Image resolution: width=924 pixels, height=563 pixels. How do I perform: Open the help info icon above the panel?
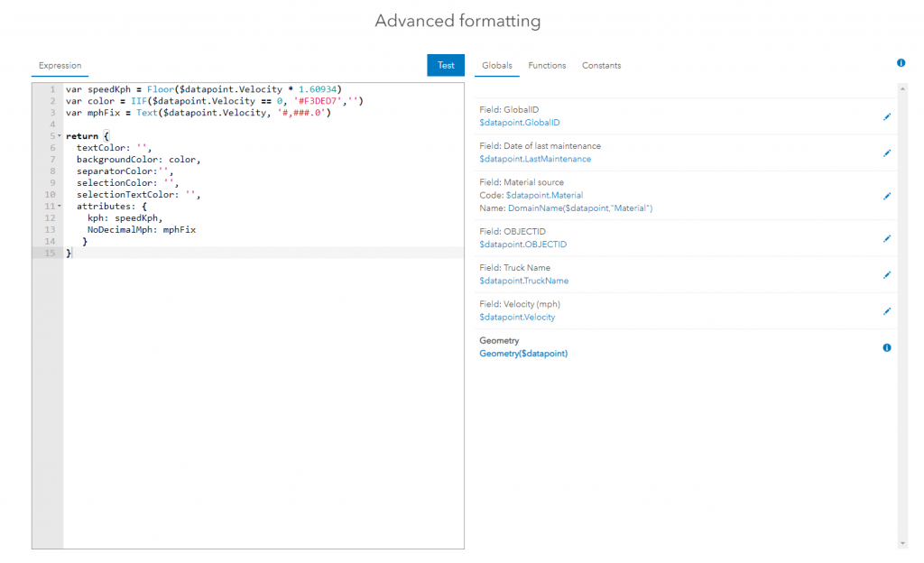pyautogui.click(x=901, y=63)
